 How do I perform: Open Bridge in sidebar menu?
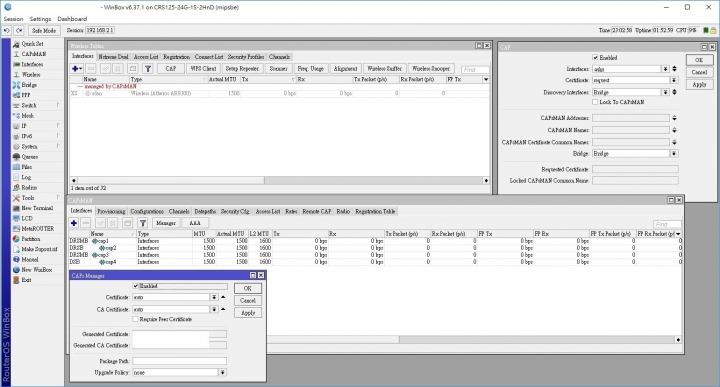[29, 85]
